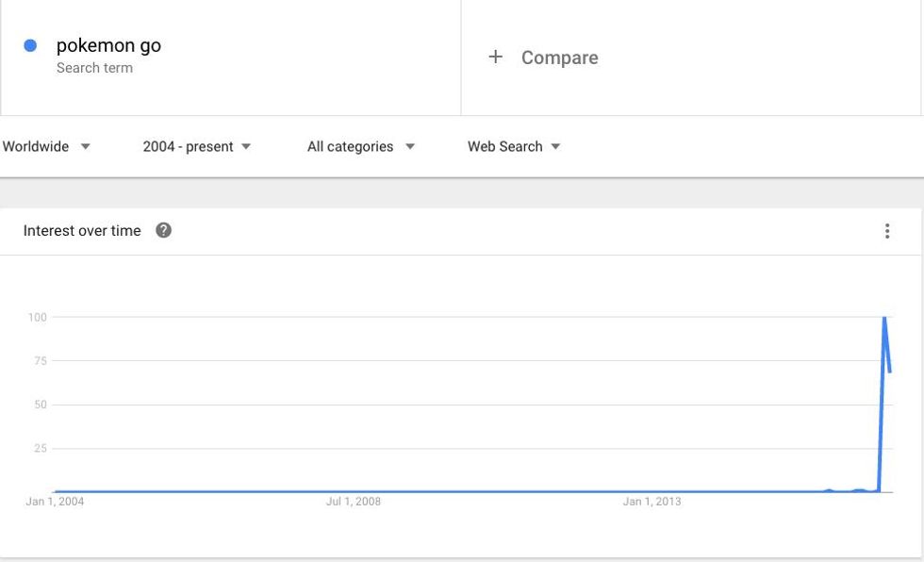Click the Compare text to add a term

coord(559,58)
